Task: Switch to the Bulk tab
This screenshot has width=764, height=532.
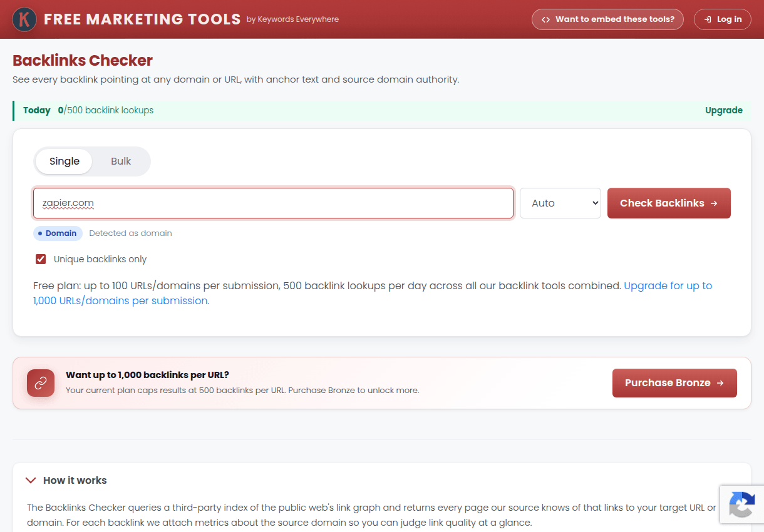Action: pyautogui.click(x=121, y=161)
